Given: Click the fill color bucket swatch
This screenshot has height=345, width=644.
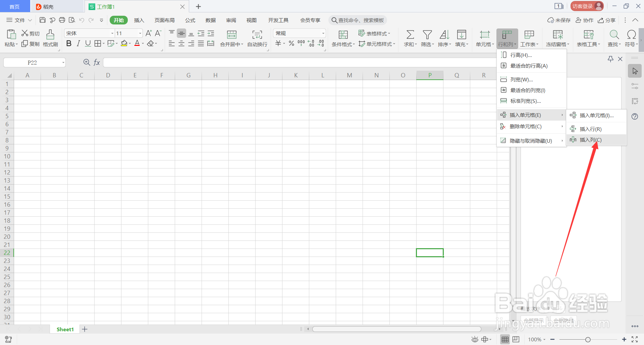Looking at the screenshot, I should [x=124, y=44].
